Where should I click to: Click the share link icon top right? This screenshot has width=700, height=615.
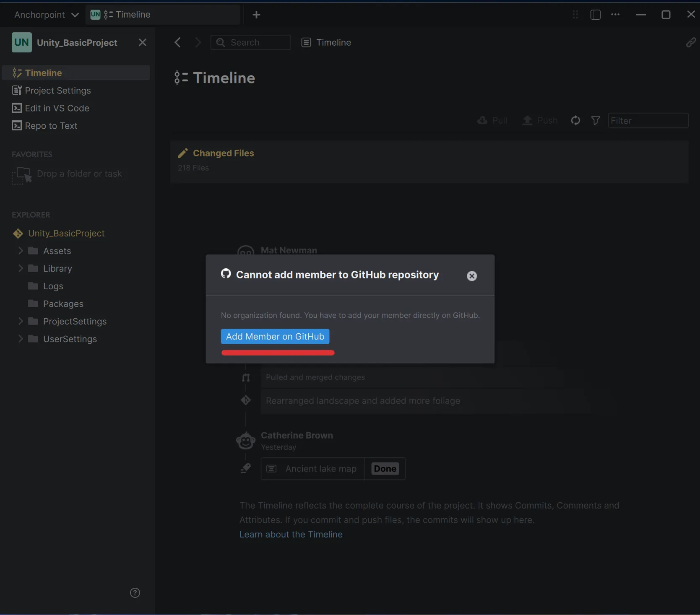click(x=690, y=42)
